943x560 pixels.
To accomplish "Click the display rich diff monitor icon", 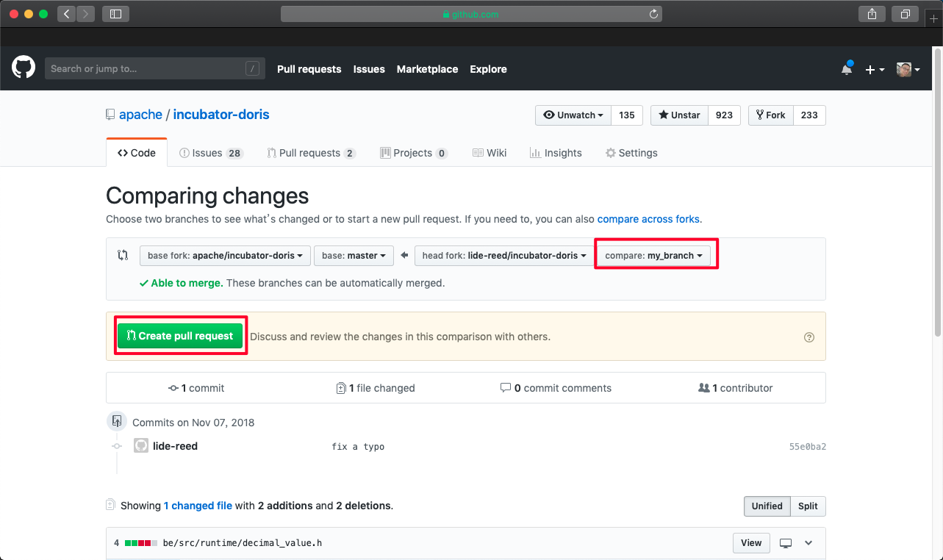I will pos(786,543).
